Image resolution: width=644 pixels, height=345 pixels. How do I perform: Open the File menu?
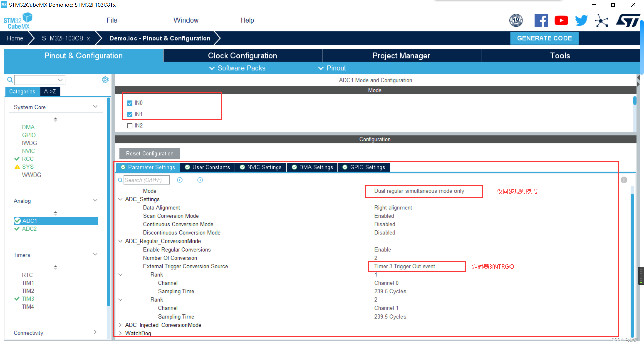coord(112,20)
